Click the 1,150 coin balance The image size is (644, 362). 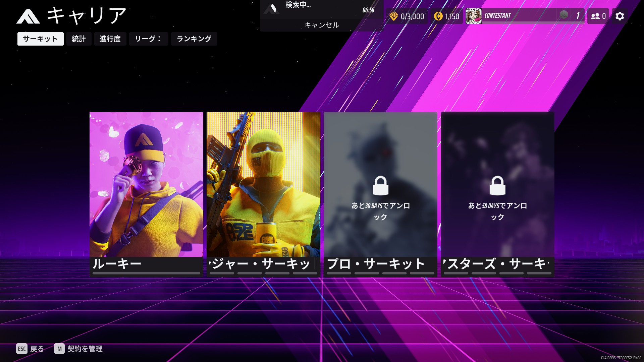point(452,16)
